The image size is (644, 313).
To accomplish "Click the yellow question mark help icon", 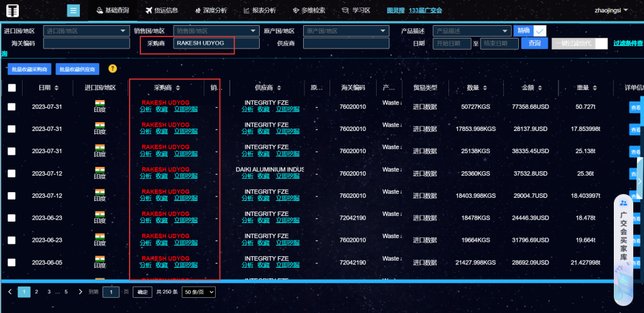I will (113, 69).
